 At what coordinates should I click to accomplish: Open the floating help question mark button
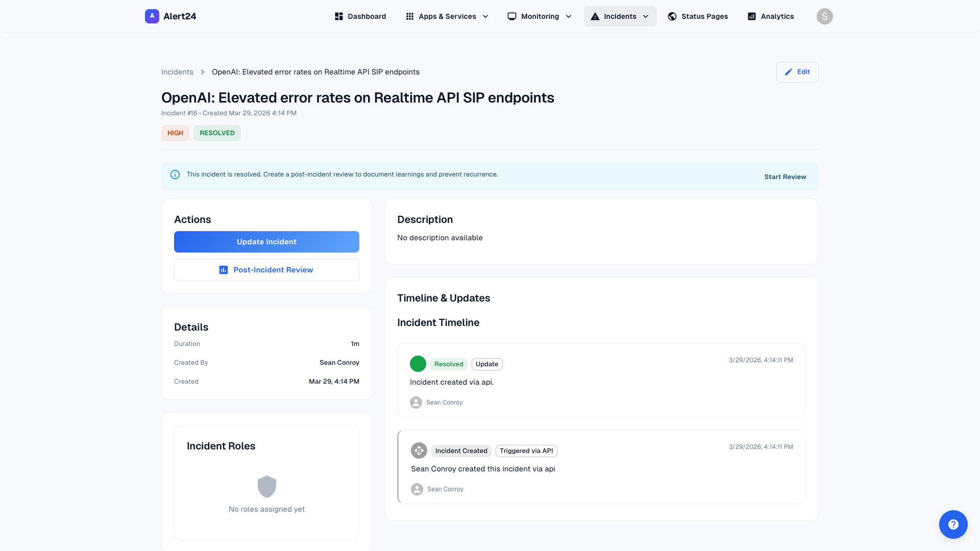coord(953,524)
